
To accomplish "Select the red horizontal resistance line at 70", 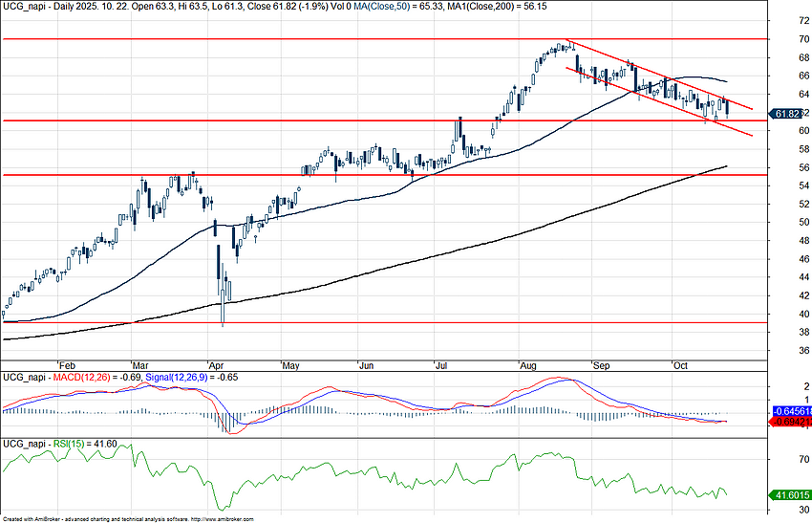I will click(287, 39).
